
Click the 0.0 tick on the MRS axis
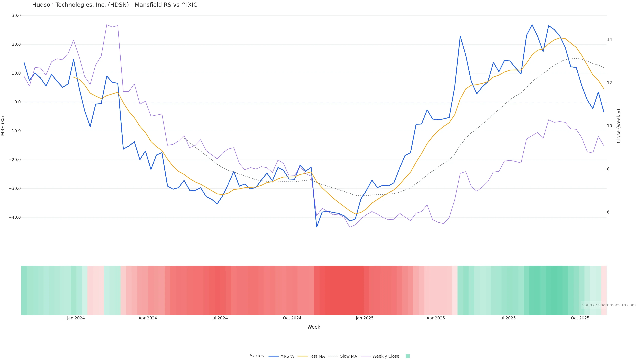tap(17, 102)
